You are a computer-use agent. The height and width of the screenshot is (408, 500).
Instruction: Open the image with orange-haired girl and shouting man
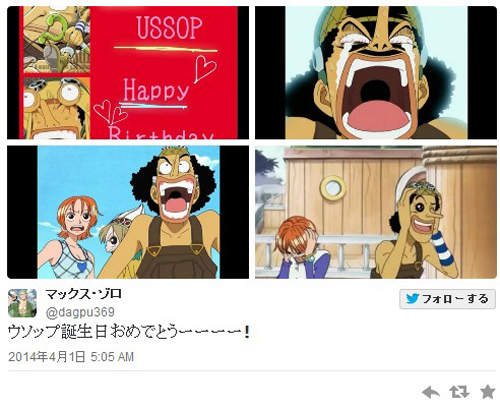tap(128, 212)
